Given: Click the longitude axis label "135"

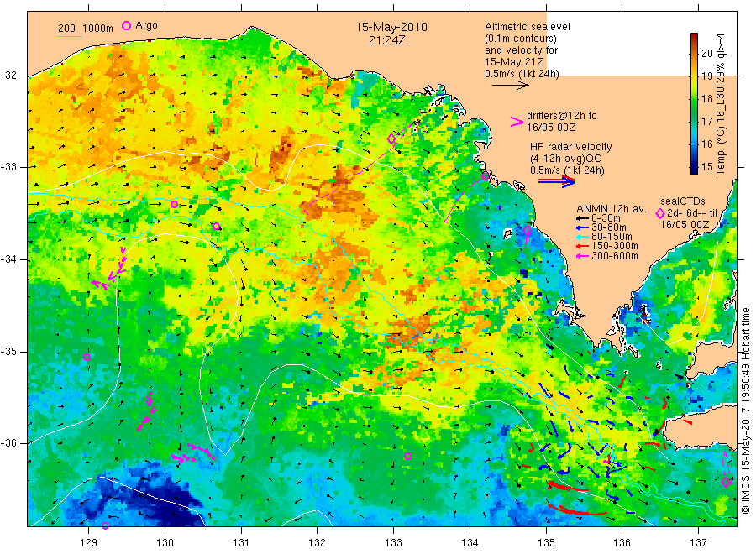Looking at the screenshot, I should pyautogui.click(x=546, y=543).
